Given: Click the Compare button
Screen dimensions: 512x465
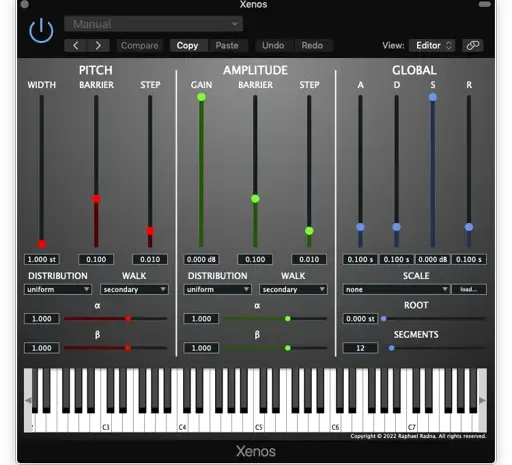Looking at the screenshot, I should click(x=139, y=45).
